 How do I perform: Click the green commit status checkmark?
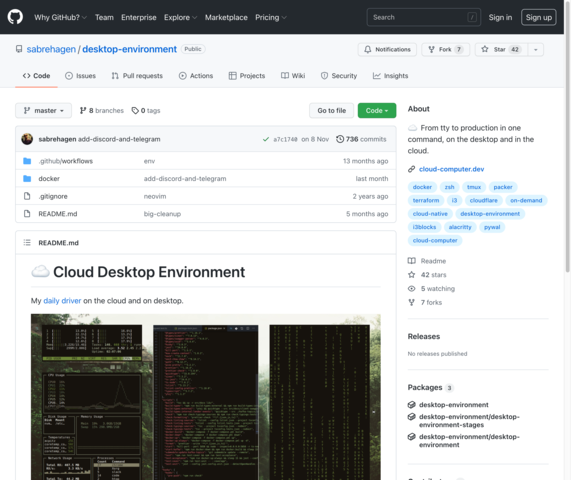tap(266, 139)
